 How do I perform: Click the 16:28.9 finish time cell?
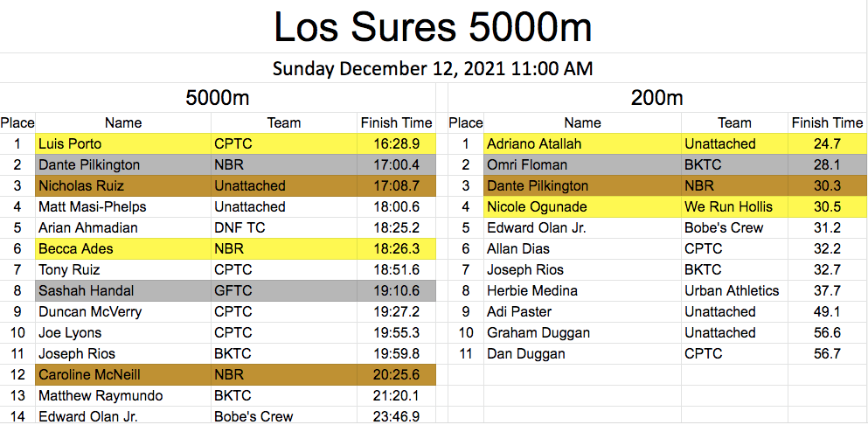(397, 143)
